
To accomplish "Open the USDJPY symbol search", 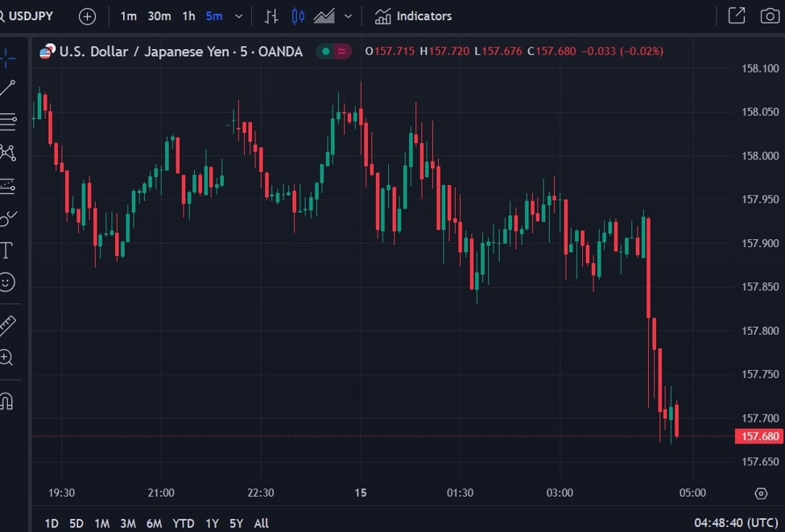I will [30, 16].
